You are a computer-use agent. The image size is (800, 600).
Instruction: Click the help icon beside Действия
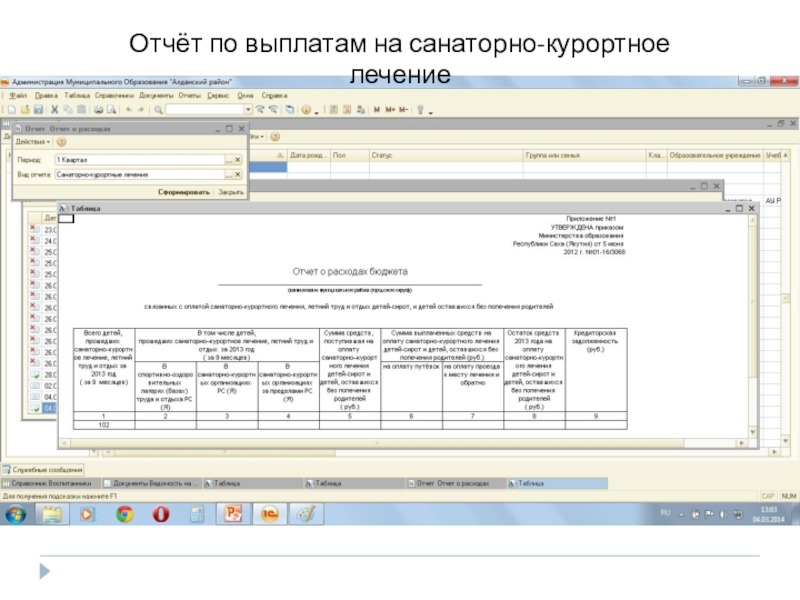pos(61,142)
